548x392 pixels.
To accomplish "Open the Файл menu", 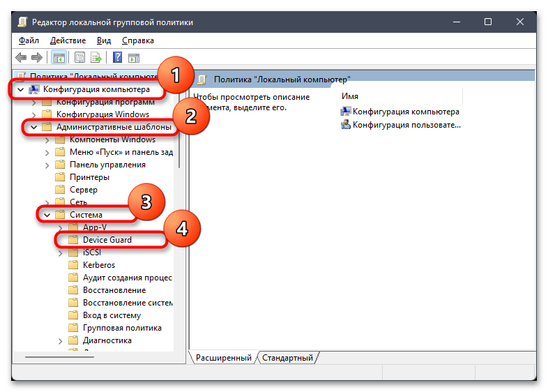I will click(29, 40).
